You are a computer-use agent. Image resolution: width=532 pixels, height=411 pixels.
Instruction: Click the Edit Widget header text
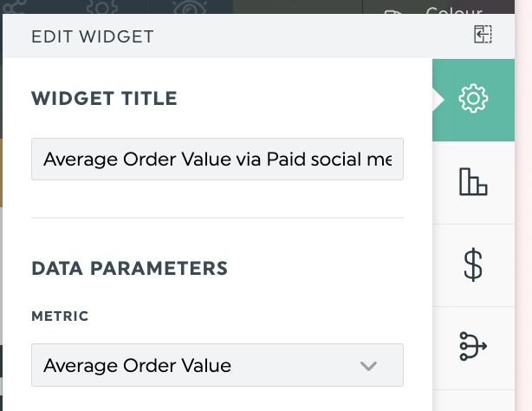(93, 36)
